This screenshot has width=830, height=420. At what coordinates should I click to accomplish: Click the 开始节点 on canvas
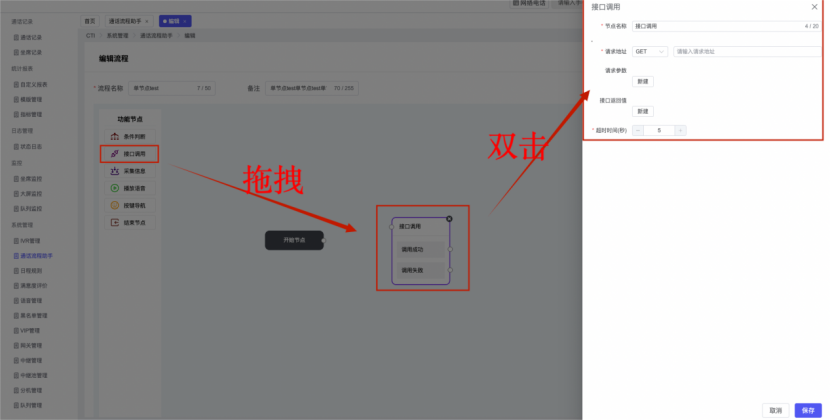pyautogui.click(x=295, y=240)
